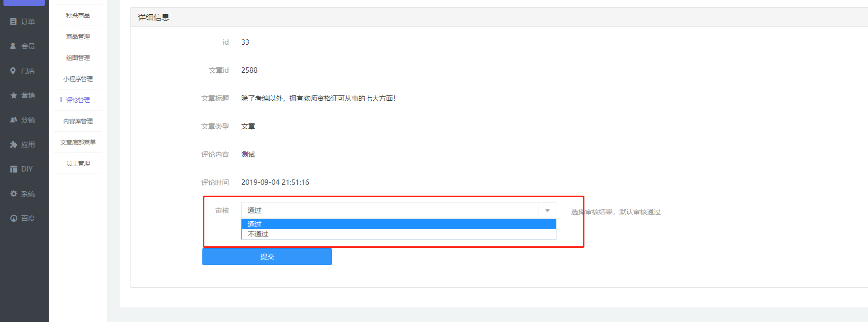The image size is (868, 322).
Task: Go to 内容库管理 submenu item
Action: point(78,121)
